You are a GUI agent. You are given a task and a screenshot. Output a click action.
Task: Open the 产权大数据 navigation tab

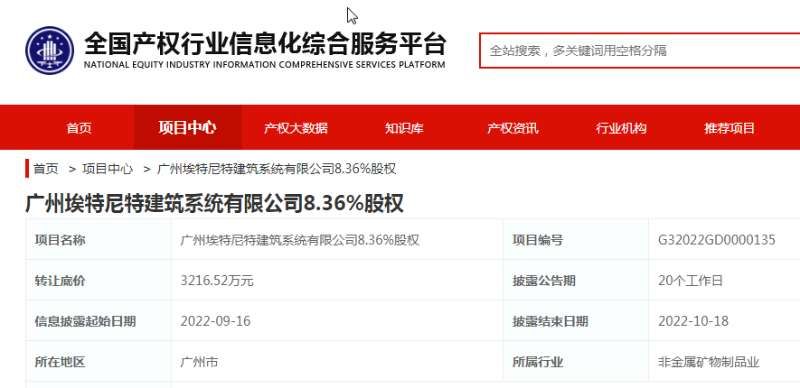click(x=296, y=128)
